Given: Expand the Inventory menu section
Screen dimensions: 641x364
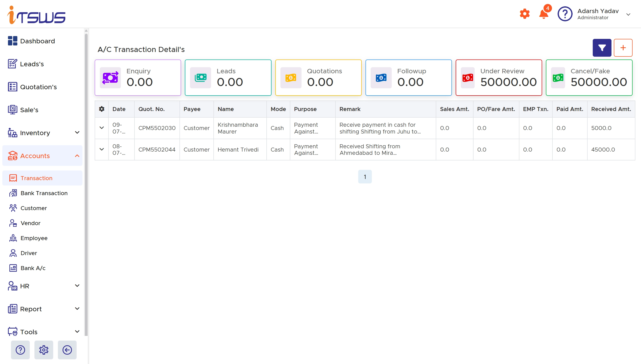Looking at the screenshot, I should pos(77,133).
